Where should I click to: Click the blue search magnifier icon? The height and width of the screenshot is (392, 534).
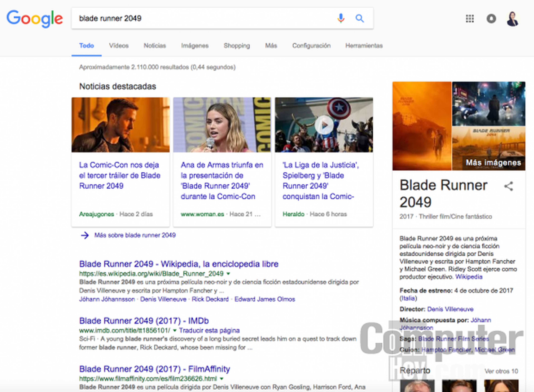(x=360, y=18)
